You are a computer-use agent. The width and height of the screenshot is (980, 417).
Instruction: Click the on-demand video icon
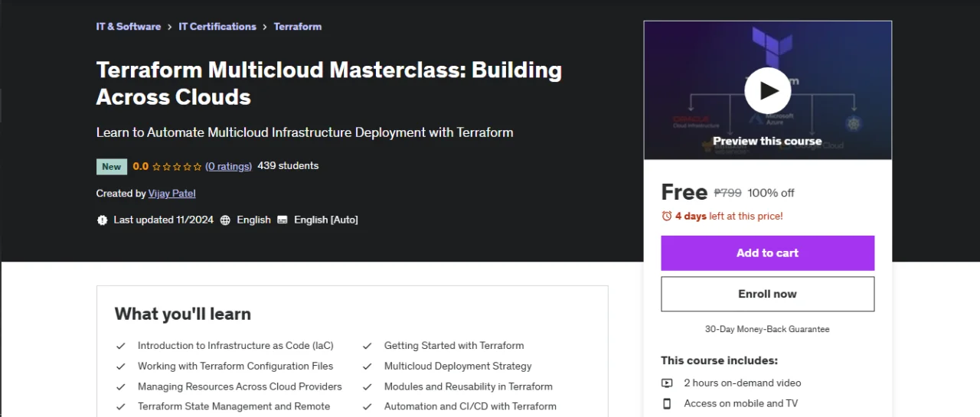(x=667, y=383)
